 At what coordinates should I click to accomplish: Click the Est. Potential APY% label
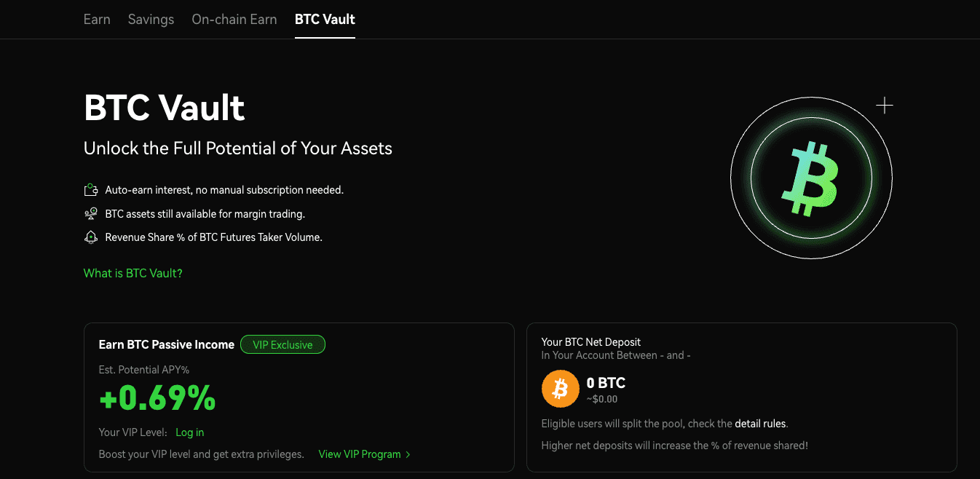[x=144, y=369]
